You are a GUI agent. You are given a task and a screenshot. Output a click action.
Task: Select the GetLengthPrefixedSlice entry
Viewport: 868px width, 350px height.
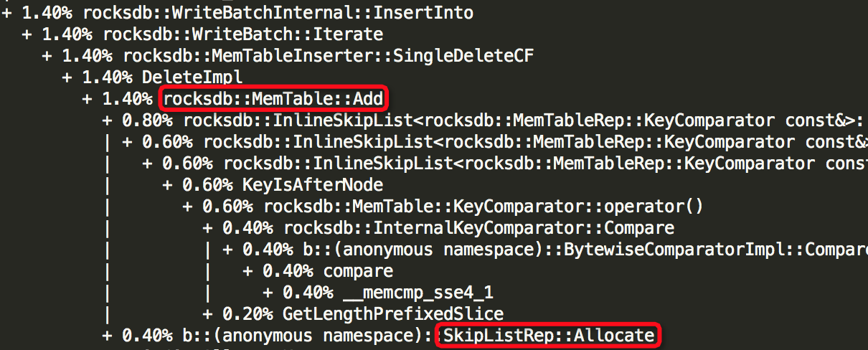pyautogui.click(x=353, y=314)
